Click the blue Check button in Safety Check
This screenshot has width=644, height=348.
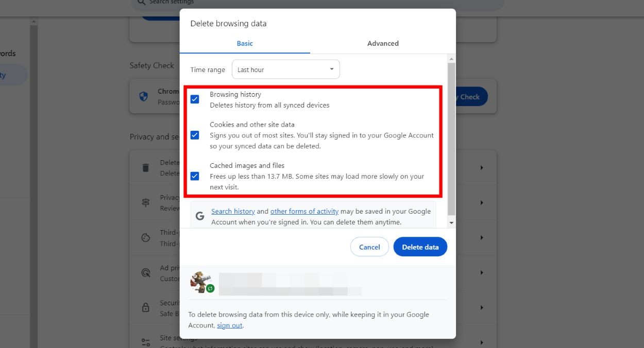tap(471, 97)
